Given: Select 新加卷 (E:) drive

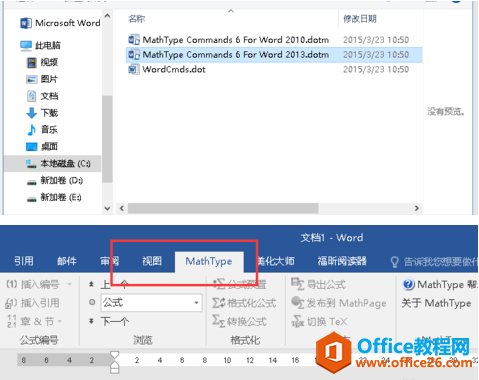Looking at the screenshot, I should (x=54, y=198).
